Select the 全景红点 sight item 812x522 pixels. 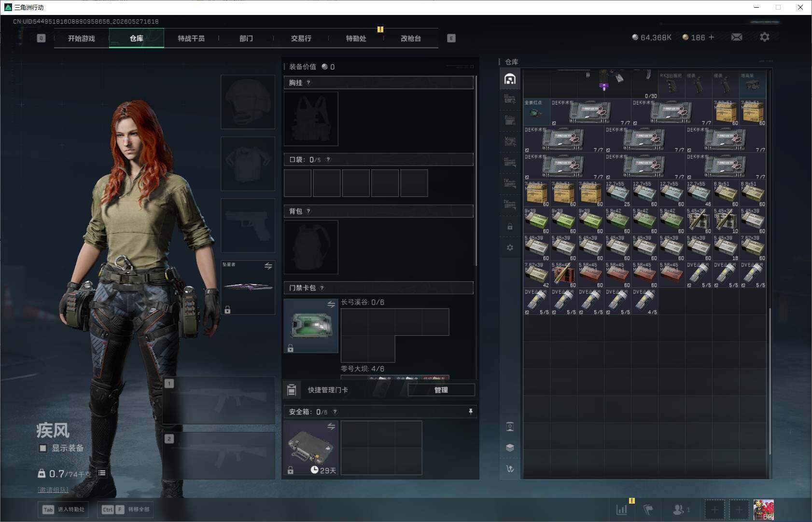536,112
